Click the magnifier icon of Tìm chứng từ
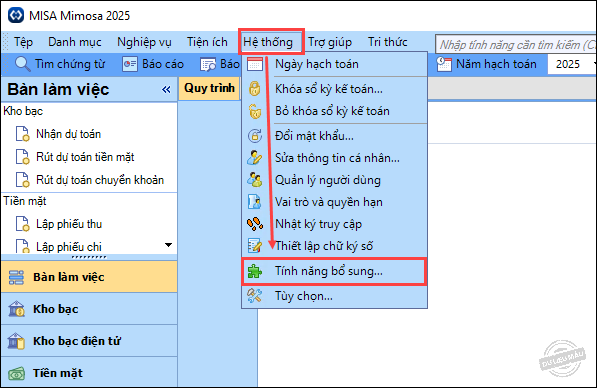The width and height of the screenshot is (597, 388). 22,64
